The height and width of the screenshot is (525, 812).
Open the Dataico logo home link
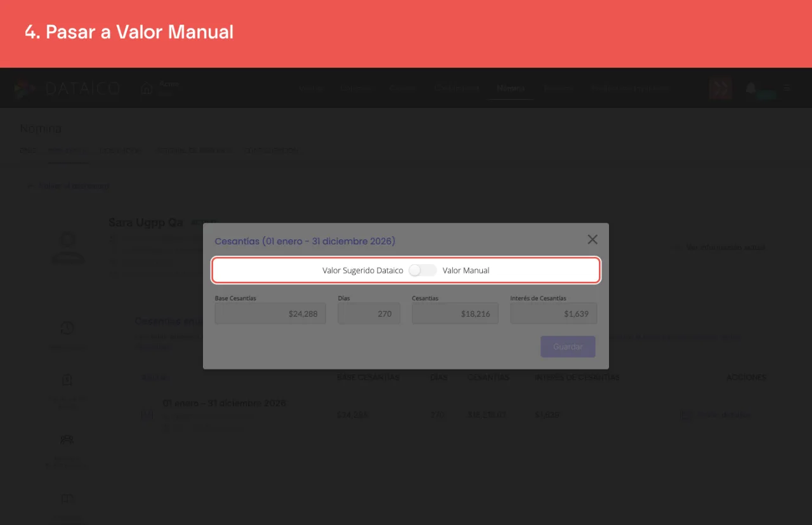pyautogui.click(x=67, y=88)
